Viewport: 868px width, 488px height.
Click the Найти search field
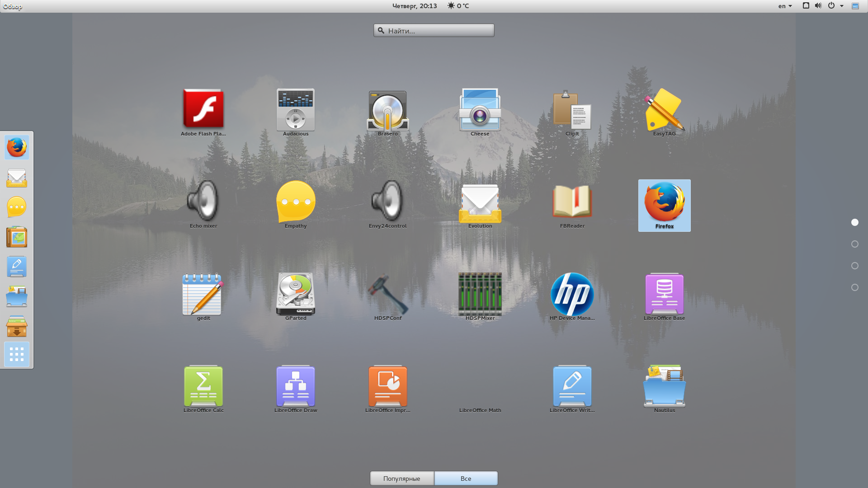click(434, 30)
